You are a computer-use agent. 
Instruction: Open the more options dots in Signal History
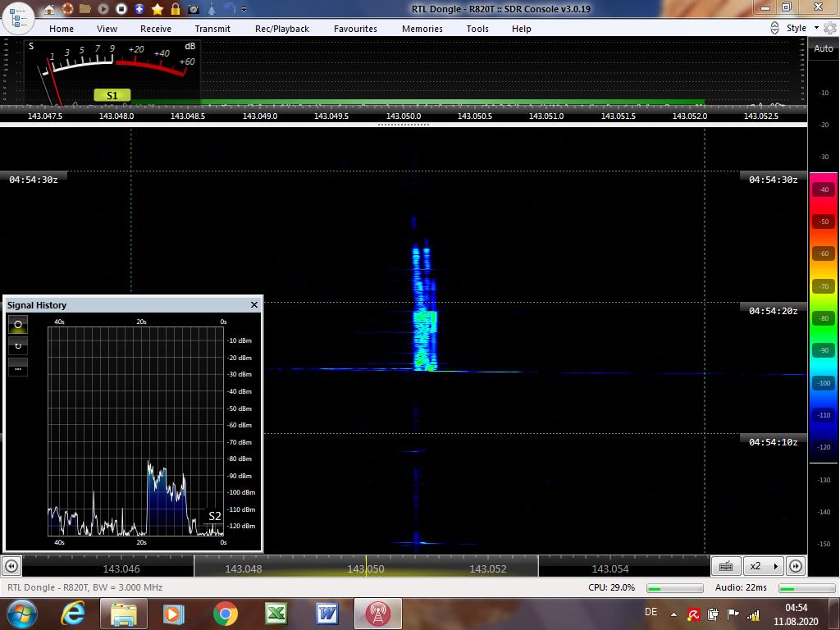point(18,368)
